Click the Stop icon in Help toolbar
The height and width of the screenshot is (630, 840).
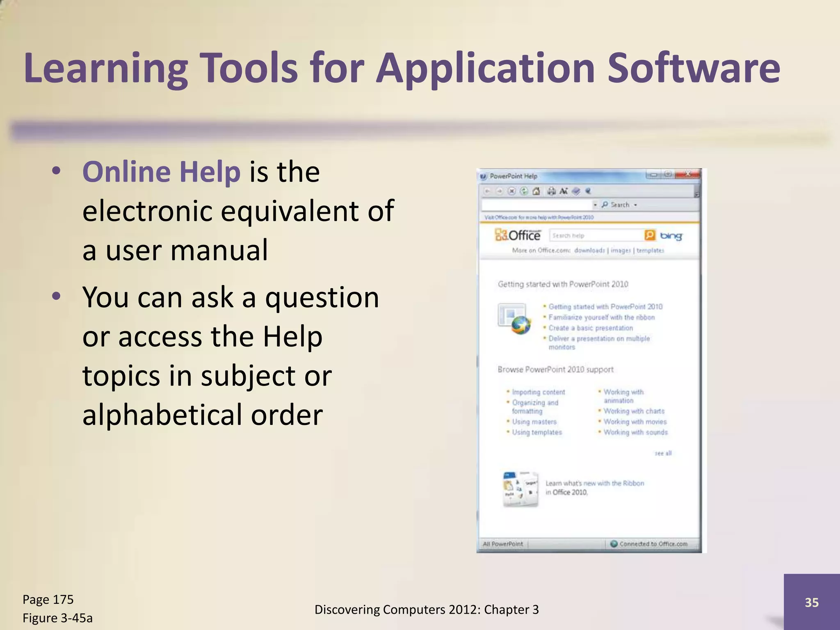(x=512, y=191)
